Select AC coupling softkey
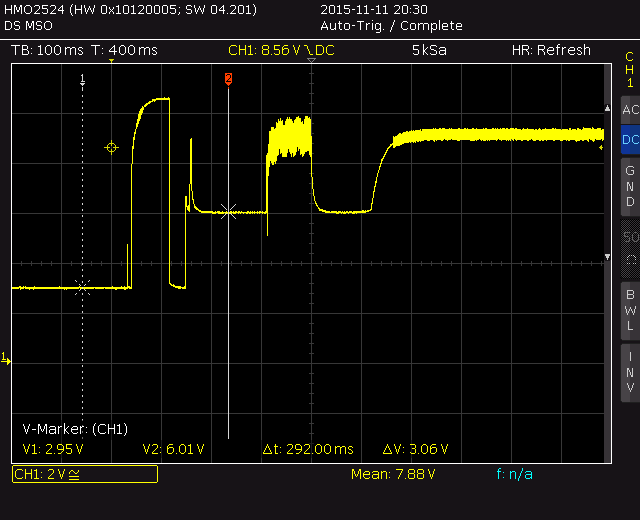This screenshot has height=520, width=640. click(630, 110)
